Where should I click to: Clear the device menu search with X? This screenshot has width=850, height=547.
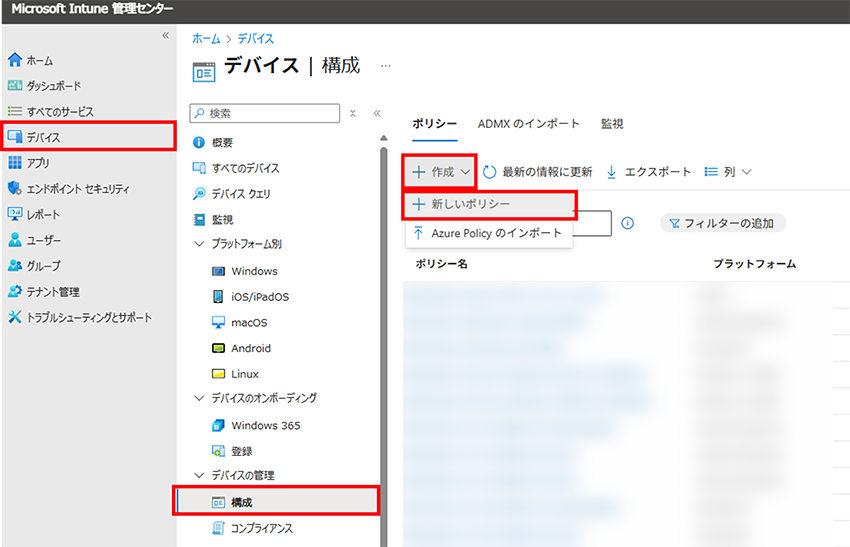point(353,113)
